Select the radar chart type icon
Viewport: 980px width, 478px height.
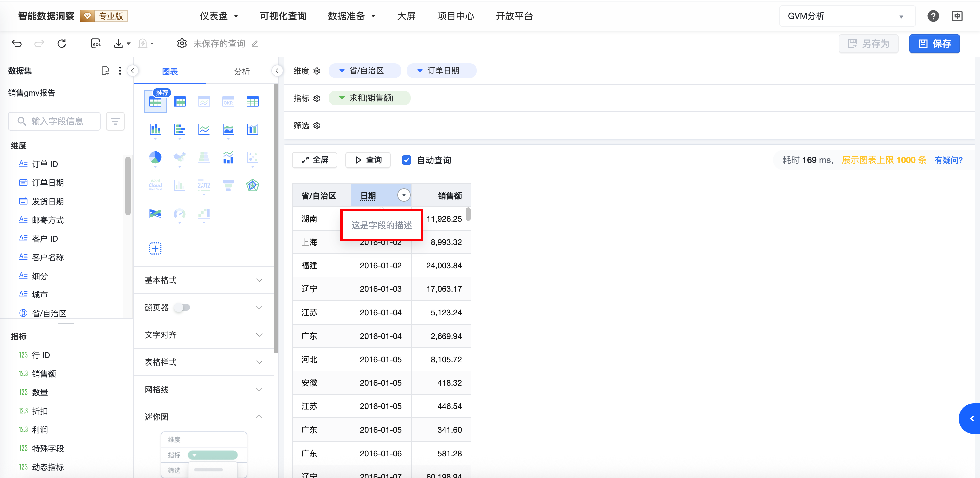(x=253, y=185)
